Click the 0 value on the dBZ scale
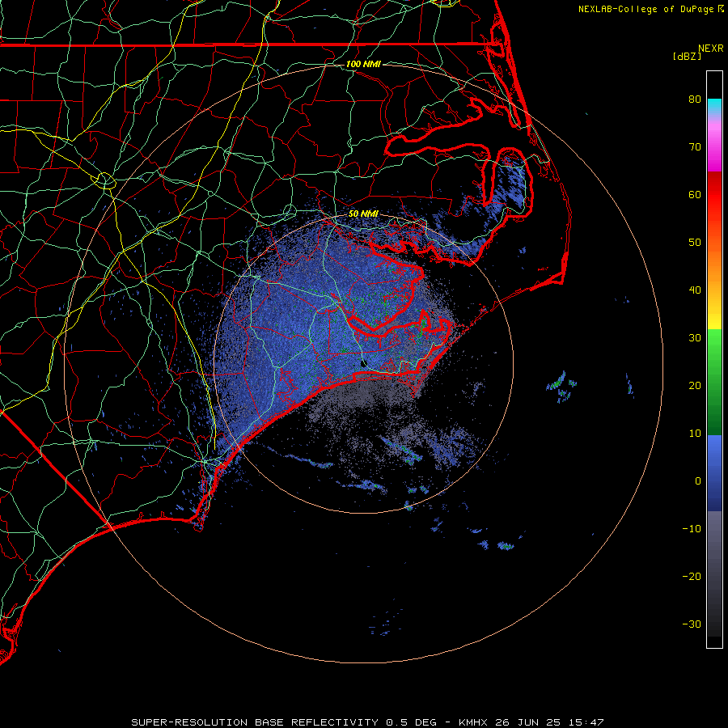Screen dimensions: 728x728 coord(698,481)
